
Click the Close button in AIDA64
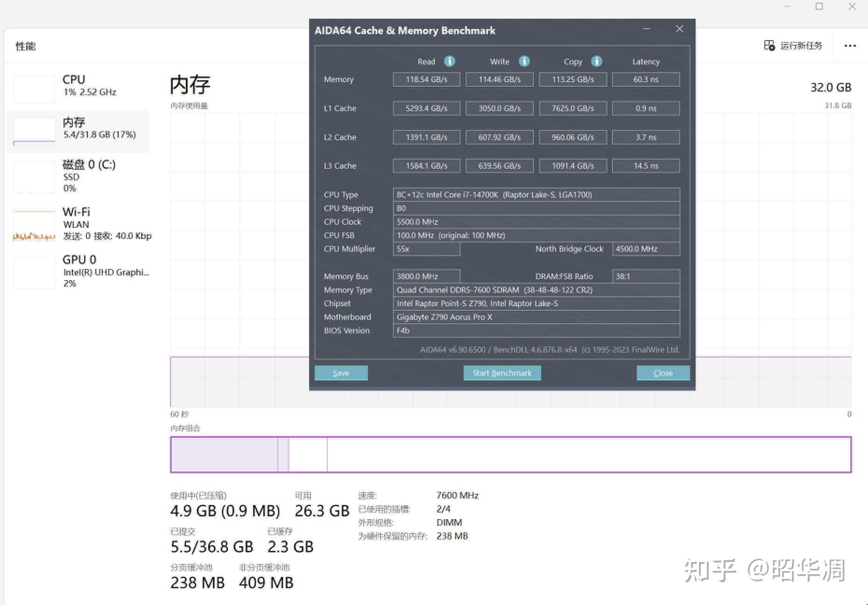click(x=663, y=373)
